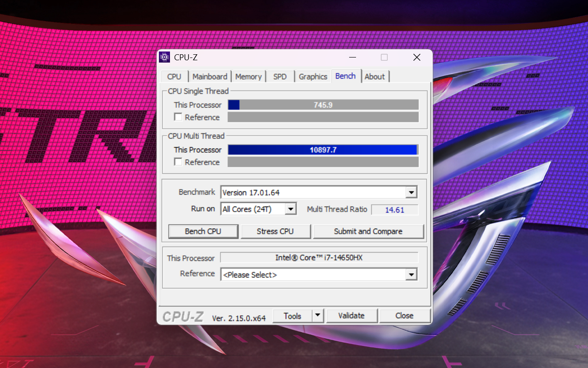Click the Single Thread score bar 745.9
Screen dimensions: 588x368
click(323, 105)
